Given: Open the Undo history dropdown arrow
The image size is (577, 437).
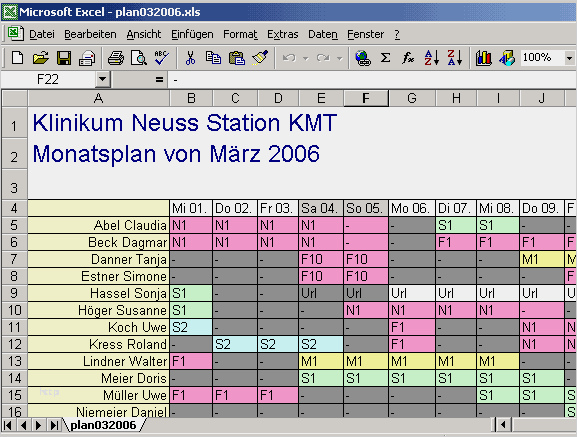Looking at the screenshot, I should tap(305, 58).
